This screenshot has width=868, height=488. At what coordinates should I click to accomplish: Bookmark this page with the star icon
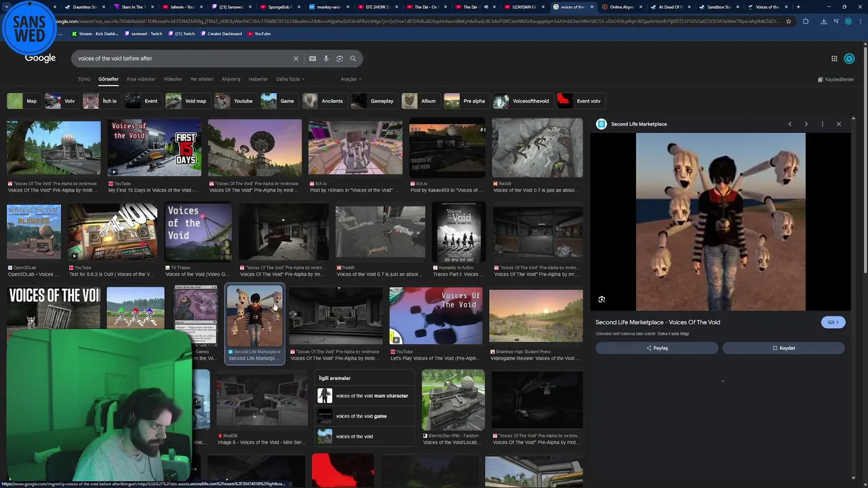[789, 21]
